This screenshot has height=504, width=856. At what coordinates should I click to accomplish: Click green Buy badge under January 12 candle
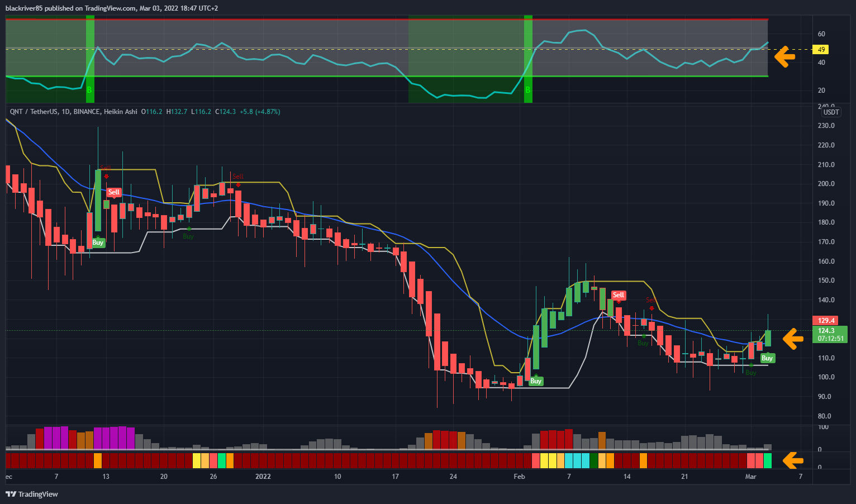[98, 243]
